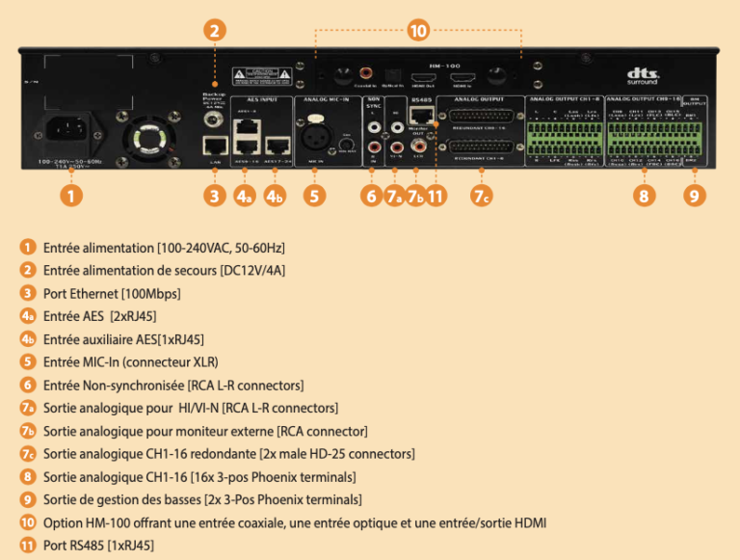Click the HDMI In port on HM-100 module
The height and width of the screenshot is (560, 740).
pyautogui.click(x=462, y=78)
